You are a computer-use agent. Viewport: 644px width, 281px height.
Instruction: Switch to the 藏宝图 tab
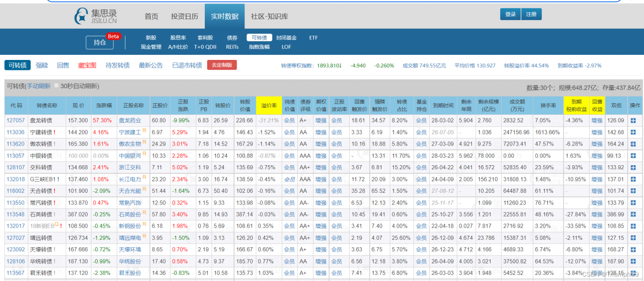tap(88, 65)
